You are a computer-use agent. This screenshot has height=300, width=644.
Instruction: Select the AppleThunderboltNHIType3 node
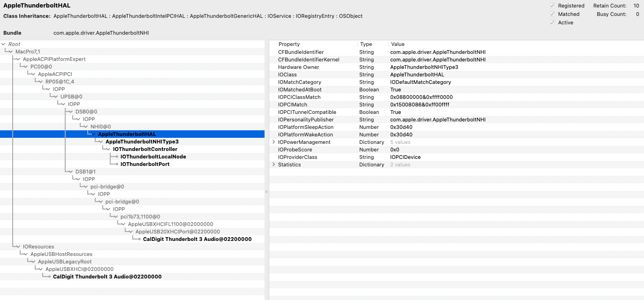142,142
